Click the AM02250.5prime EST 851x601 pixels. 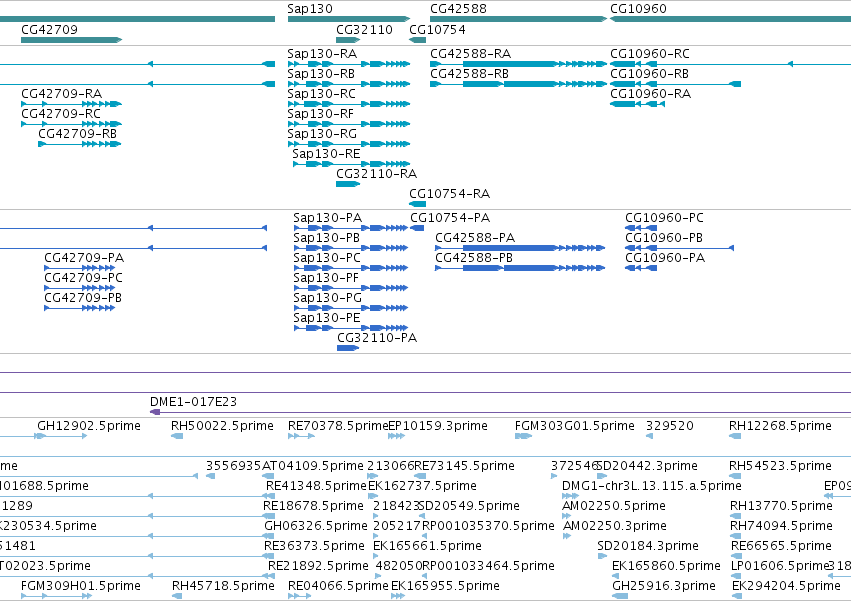[567, 516]
